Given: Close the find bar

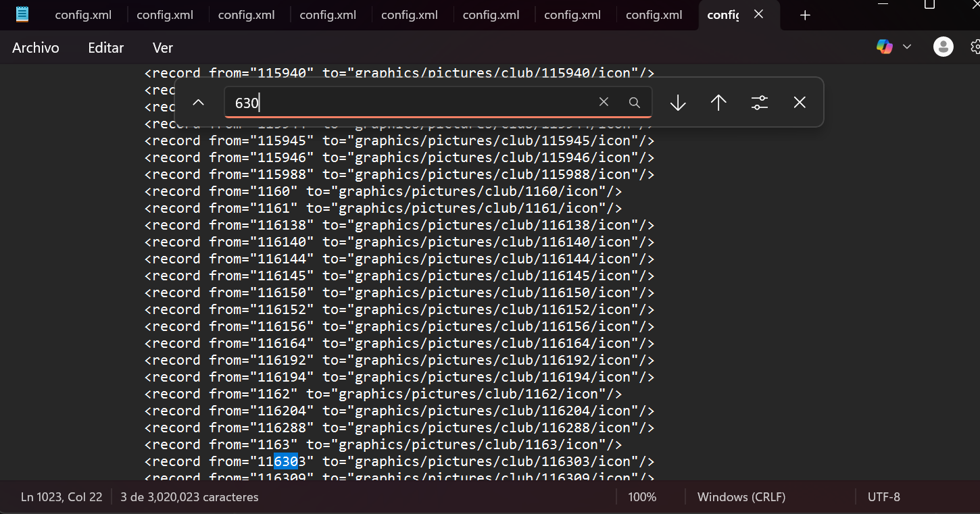Looking at the screenshot, I should (800, 103).
